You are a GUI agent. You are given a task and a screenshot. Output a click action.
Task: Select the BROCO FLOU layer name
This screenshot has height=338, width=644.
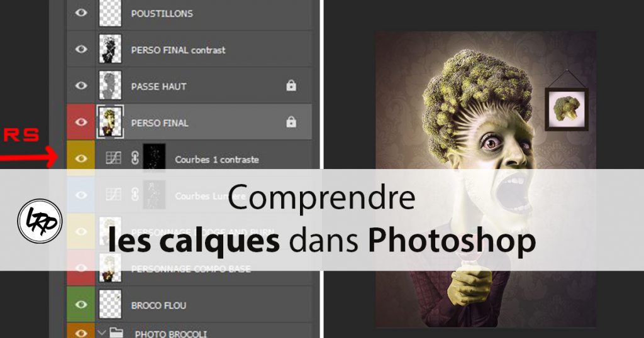(158, 305)
